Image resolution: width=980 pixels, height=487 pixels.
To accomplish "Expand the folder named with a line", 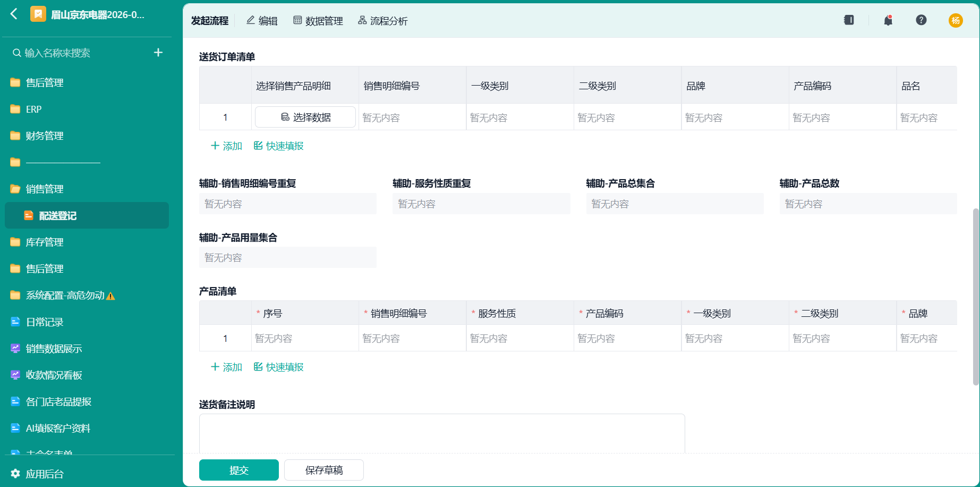I will [87, 162].
